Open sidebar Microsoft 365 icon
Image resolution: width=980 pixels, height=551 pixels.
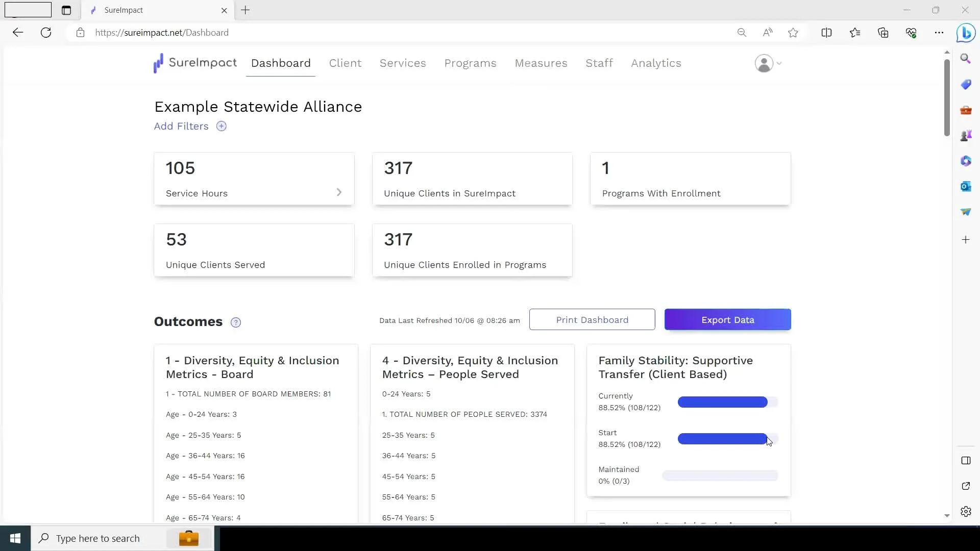[966, 161]
